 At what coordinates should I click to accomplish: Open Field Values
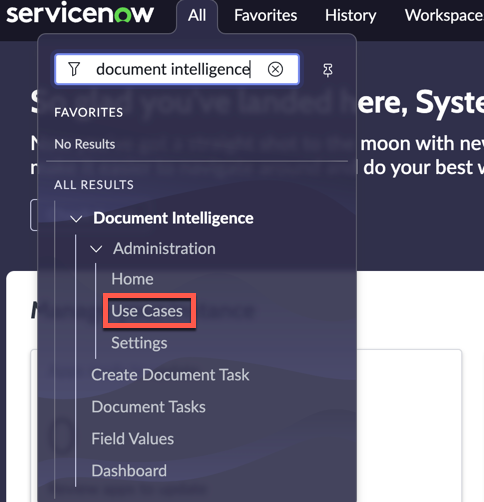coord(133,439)
